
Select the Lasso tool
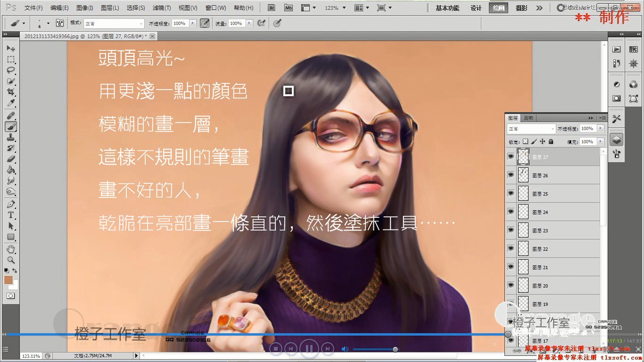(x=11, y=70)
